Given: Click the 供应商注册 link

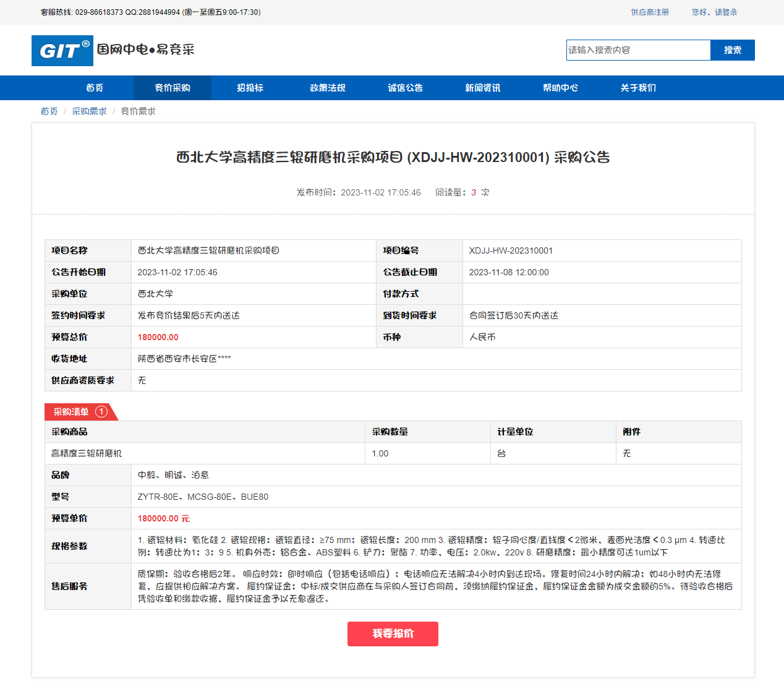Looking at the screenshot, I should [650, 12].
